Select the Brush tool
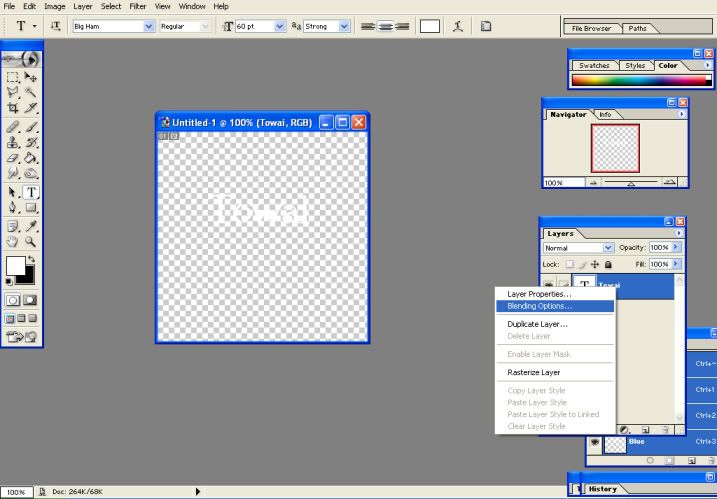The image size is (717, 499). click(31, 127)
